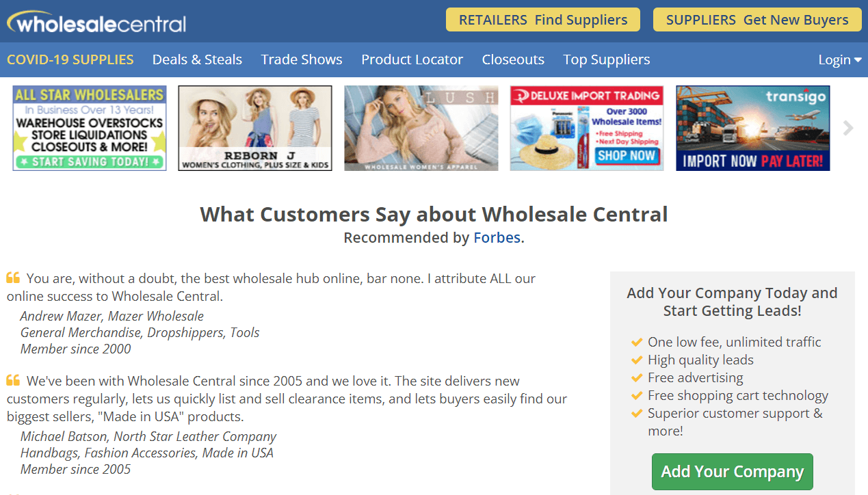Open the Reborn J women's clothing banner

(255, 128)
